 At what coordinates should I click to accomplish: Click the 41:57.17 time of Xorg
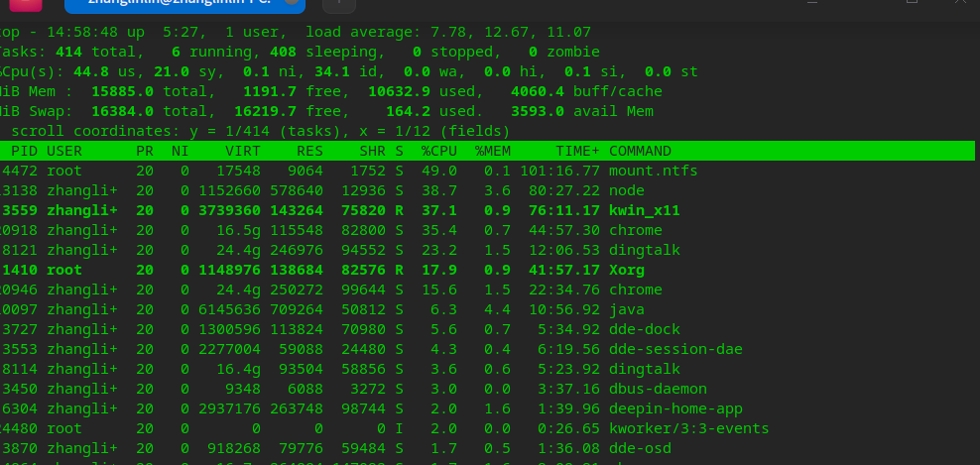pos(564,270)
